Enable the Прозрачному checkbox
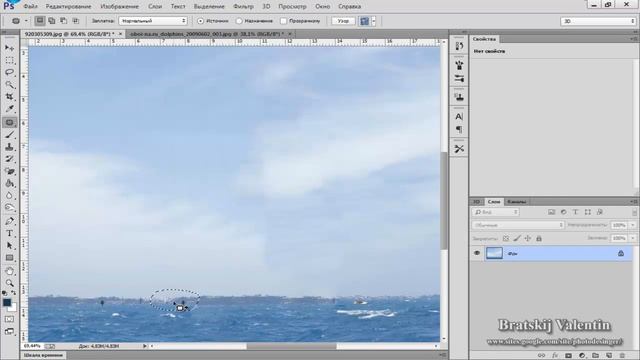Viewport: 640px width, 360px height. [x=284, y=21]
